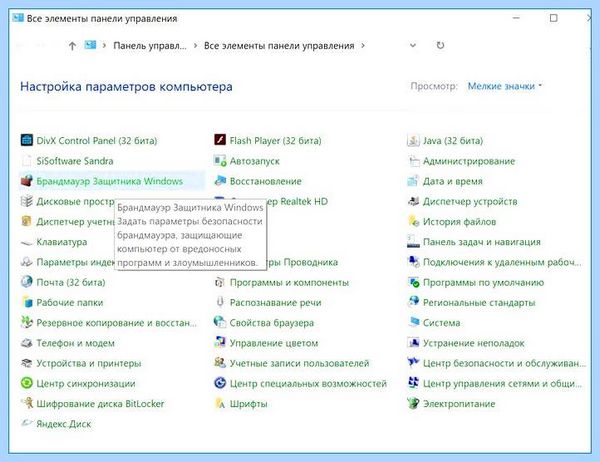Expand chevron after Все элементы панели управления breadcrumb
600x462 pixels.
pos(362,46)
